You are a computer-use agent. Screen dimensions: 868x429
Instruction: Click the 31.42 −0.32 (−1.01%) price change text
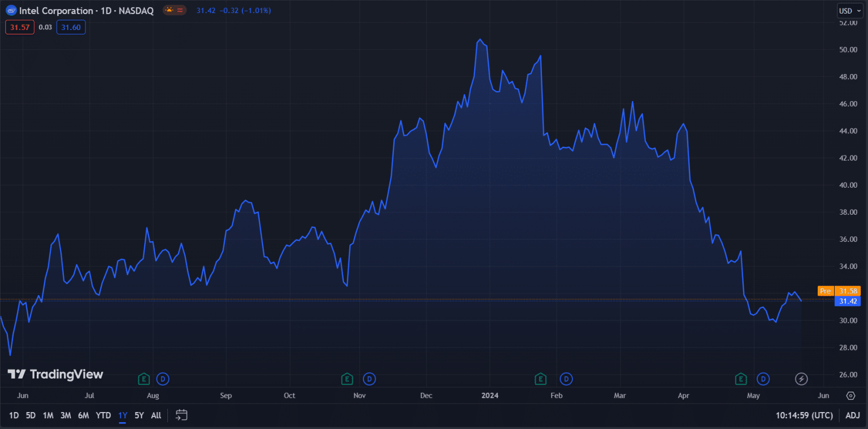click(233, 11)
